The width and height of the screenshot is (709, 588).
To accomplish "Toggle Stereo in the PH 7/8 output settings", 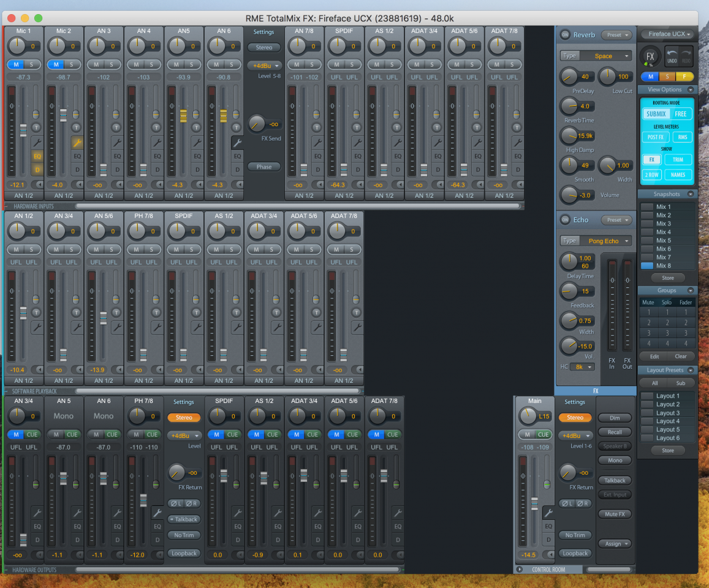I will click(184, 418).
